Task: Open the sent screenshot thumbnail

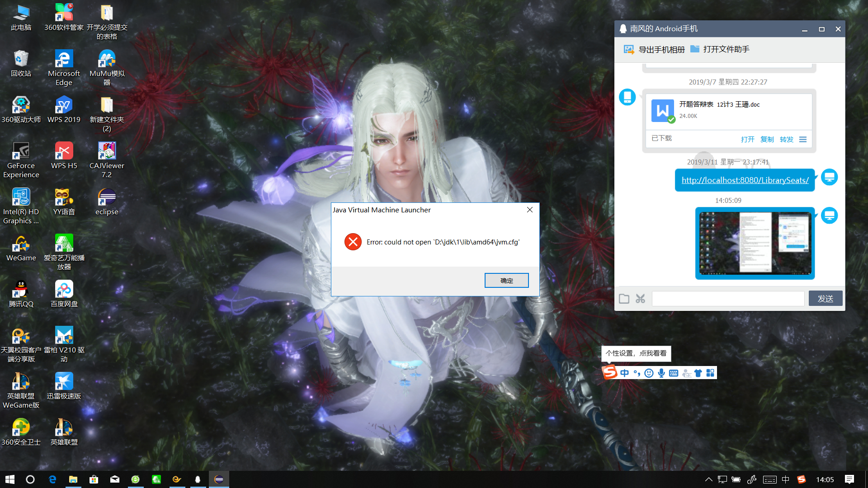Action: pos(755,243)
